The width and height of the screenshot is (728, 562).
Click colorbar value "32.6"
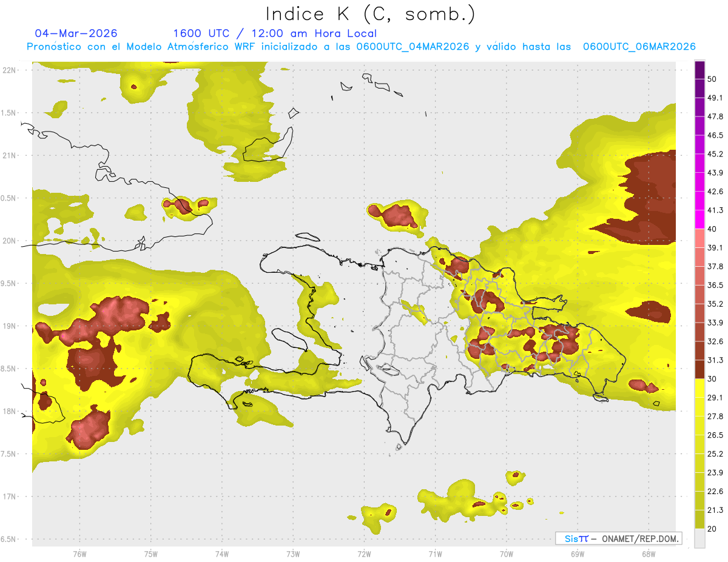(715, 341)
